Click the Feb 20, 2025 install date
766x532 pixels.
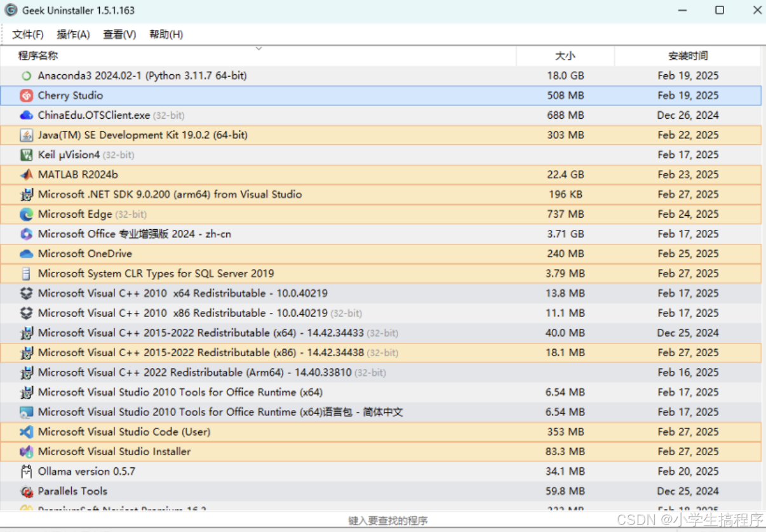[688, 471]
